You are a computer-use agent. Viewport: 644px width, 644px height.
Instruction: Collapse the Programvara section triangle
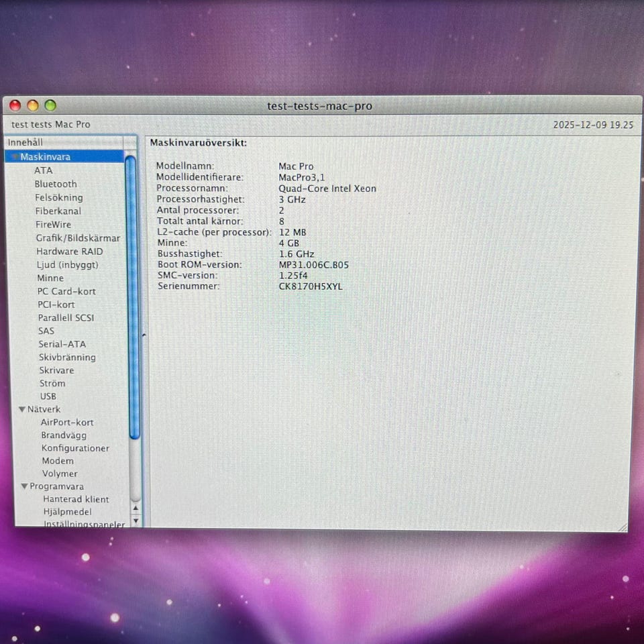[x=24, y=487]
